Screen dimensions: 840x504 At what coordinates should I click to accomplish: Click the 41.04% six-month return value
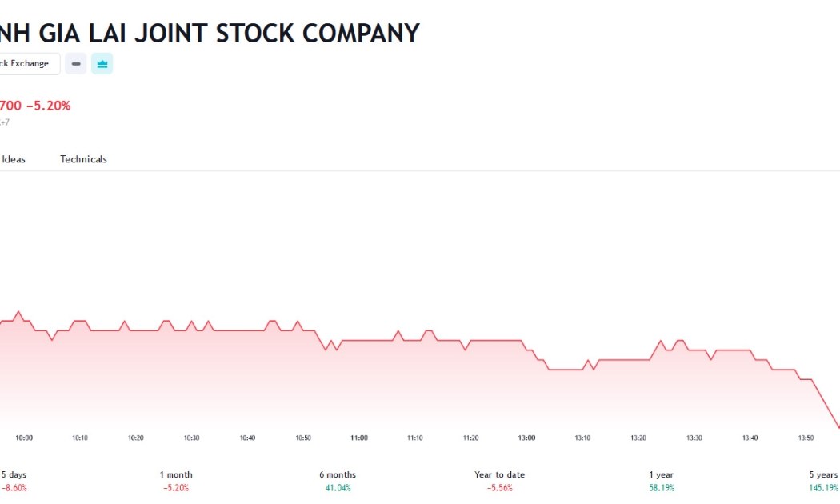point(338,488)
